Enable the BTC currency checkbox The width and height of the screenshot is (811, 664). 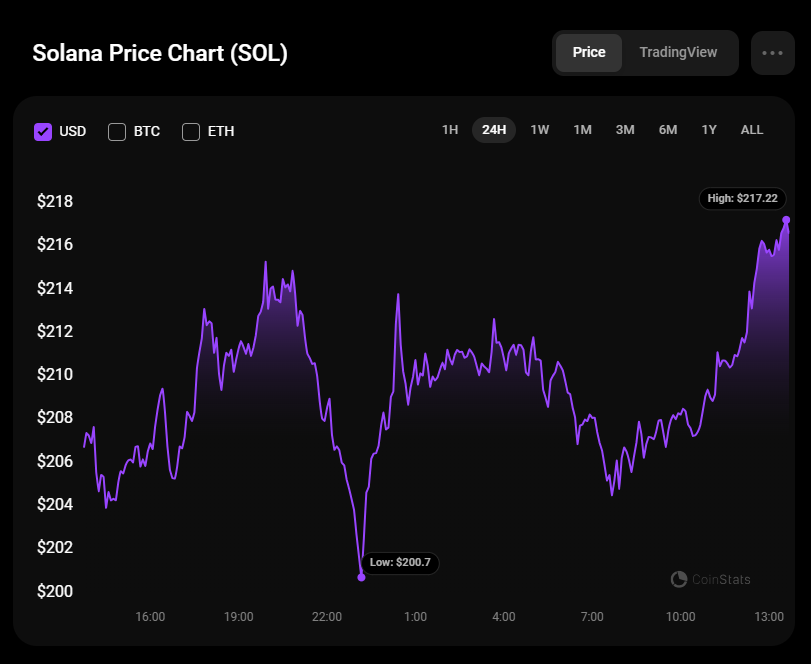click(x=117, y=131)
